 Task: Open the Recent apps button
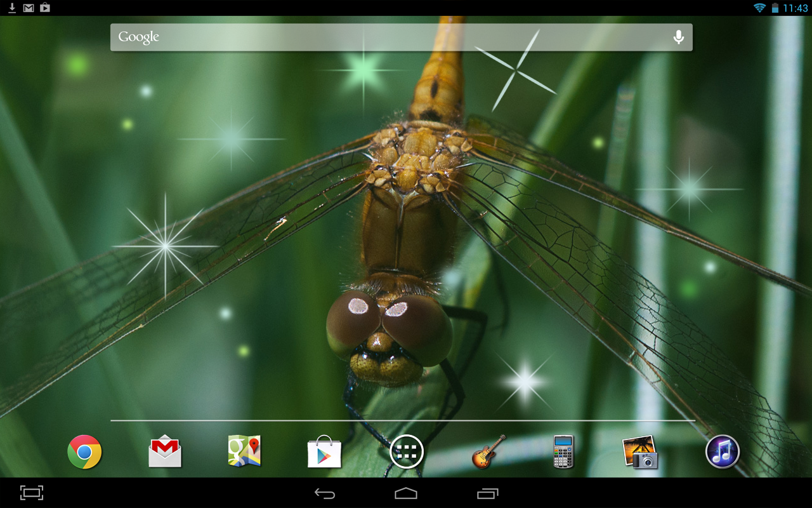pyautogui.click(x=487, y=493)
